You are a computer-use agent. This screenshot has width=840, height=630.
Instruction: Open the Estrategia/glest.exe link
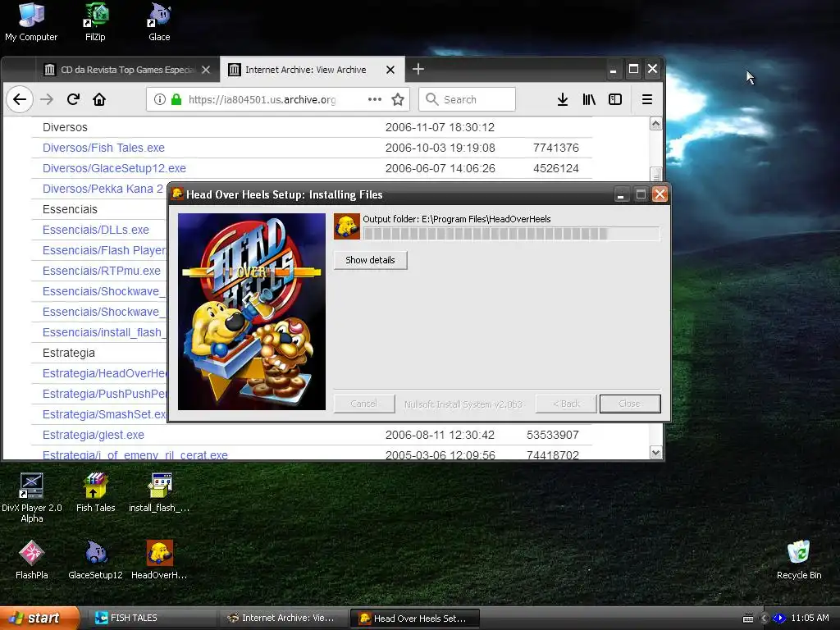tap(94, 435)
